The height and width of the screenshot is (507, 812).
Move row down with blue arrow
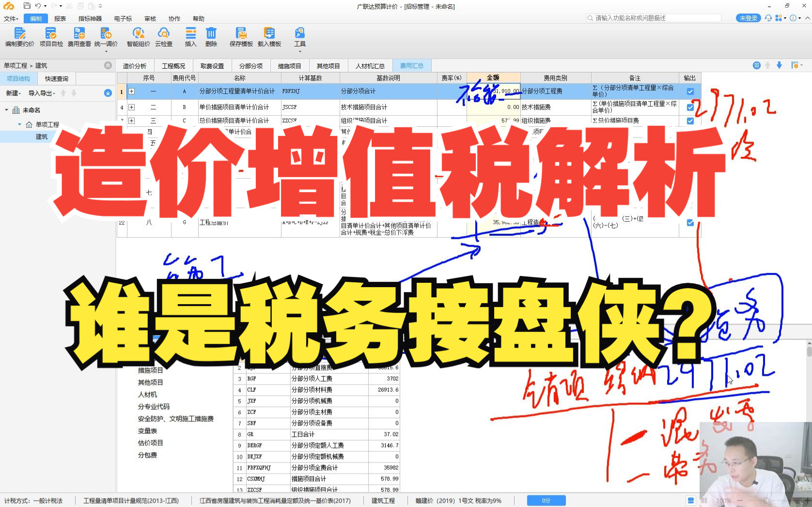[779, 65]
